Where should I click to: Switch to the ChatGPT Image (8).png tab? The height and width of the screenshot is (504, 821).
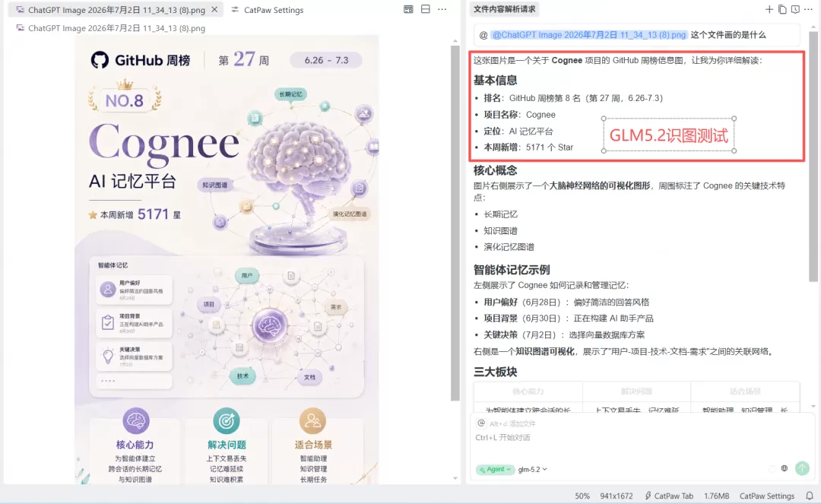(x=117, y=10)
